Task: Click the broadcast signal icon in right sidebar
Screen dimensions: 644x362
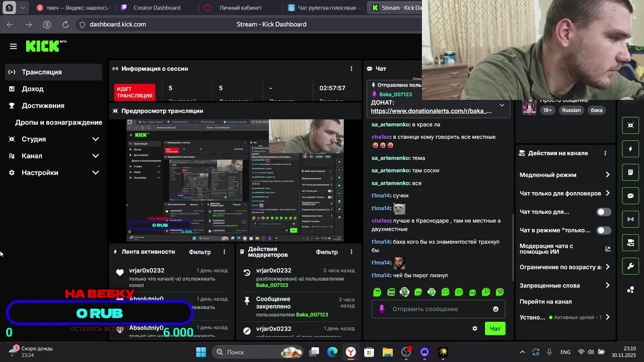Action: coord(630,219)
